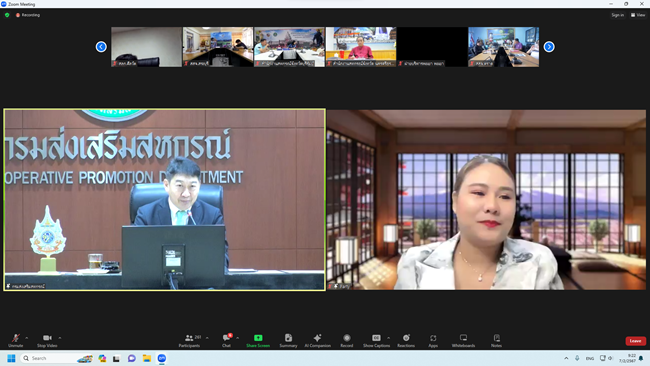Open taskbar clock and calendar
Image resolution: width=650 pixels, height=366 pixels.
(x=627, y=358)
